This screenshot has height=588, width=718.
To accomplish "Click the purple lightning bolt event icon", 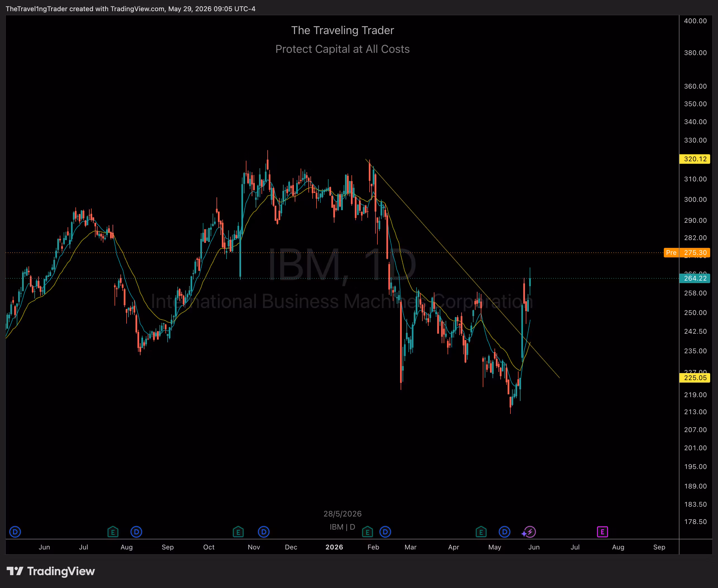I will (530, 532).
